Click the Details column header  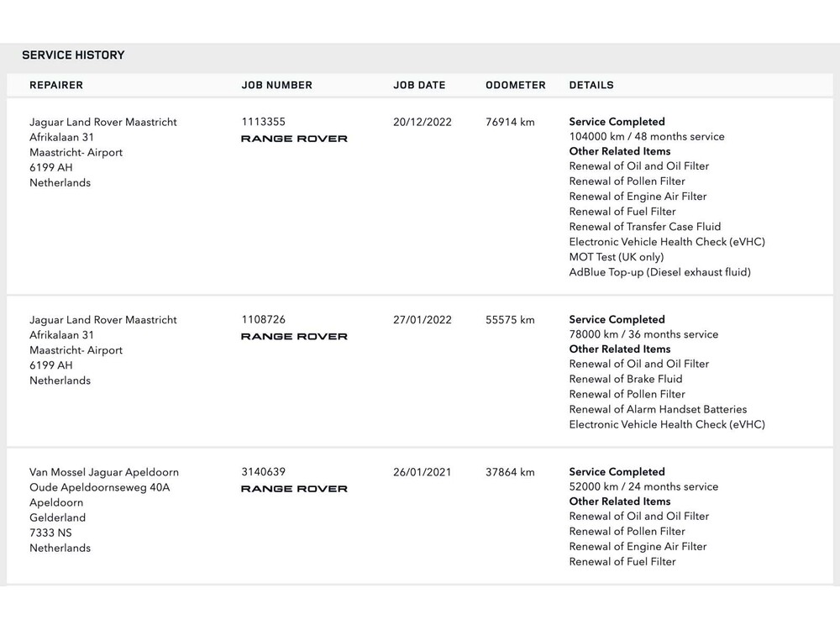coord(591,85)
